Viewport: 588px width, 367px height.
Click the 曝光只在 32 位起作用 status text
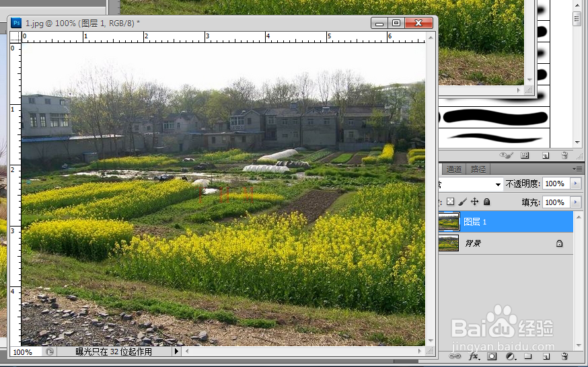114,352
